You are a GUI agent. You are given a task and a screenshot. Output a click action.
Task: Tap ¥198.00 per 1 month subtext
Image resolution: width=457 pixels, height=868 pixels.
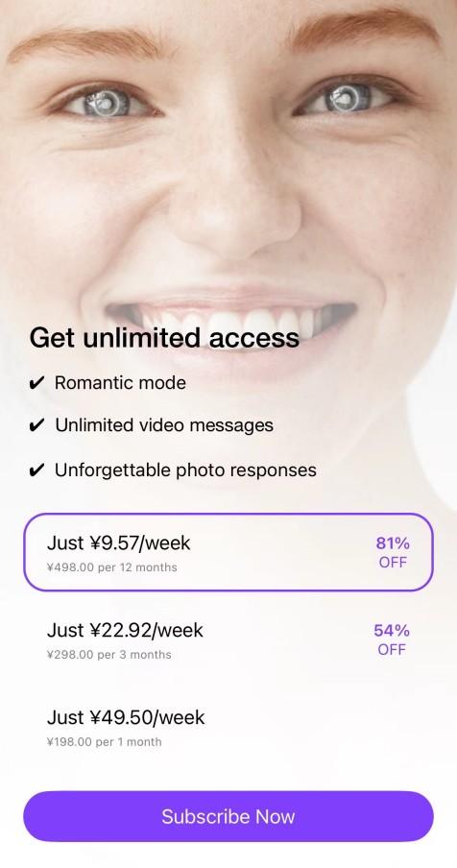pyautogui.click(x=104, y=742)
